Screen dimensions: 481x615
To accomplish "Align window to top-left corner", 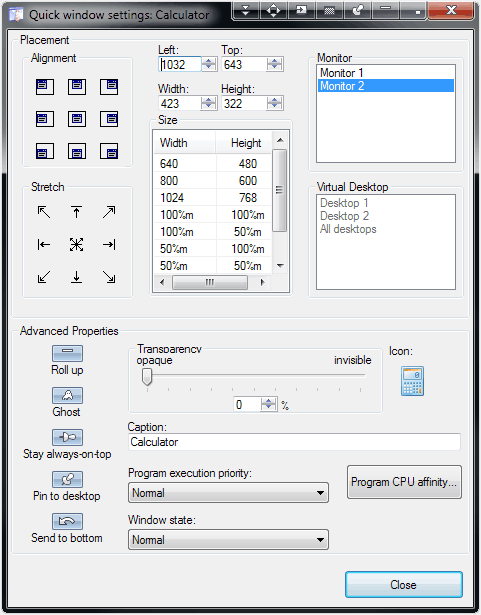I will coord(45,87).
